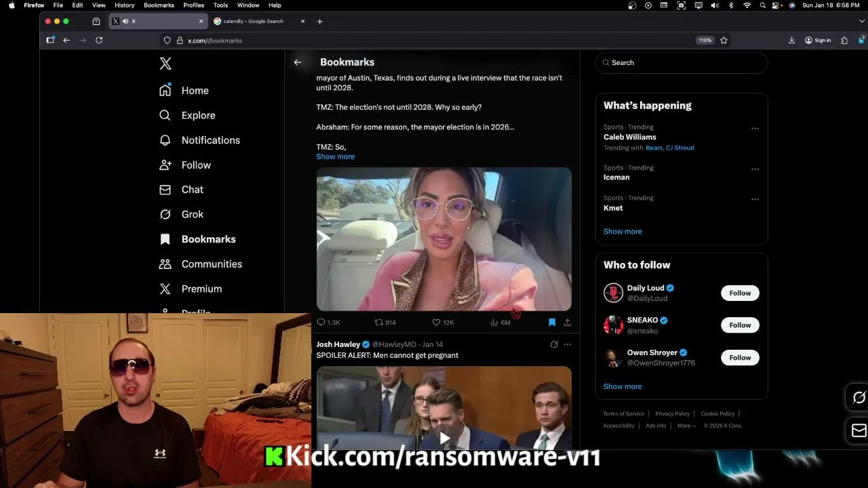Share the TMZ interview post

[x=567, y=323]
